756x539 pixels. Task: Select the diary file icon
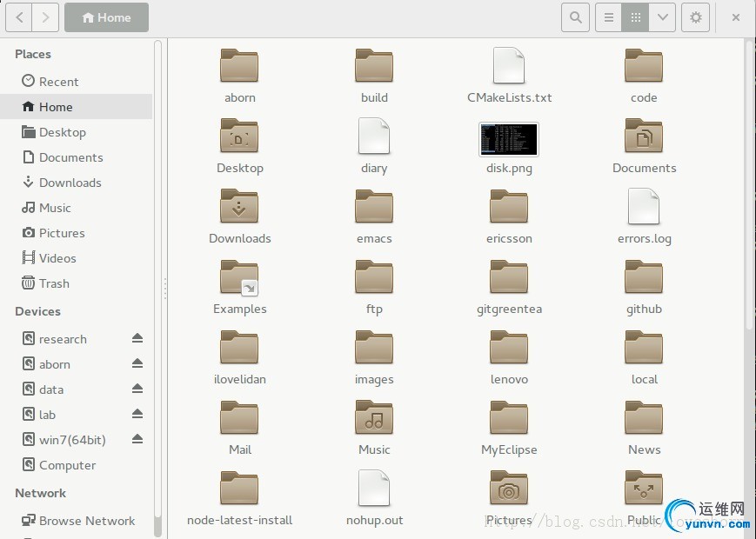tap(374, 136)
